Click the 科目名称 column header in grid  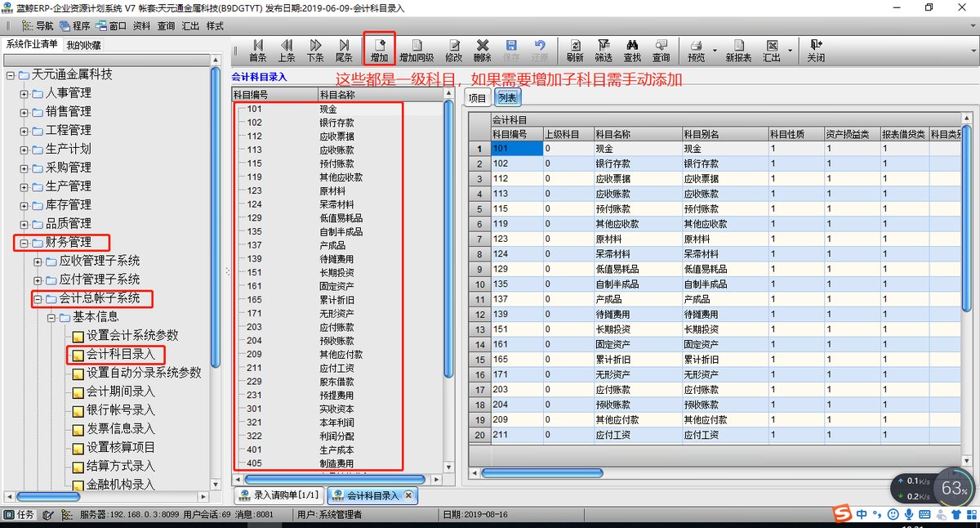638,133
